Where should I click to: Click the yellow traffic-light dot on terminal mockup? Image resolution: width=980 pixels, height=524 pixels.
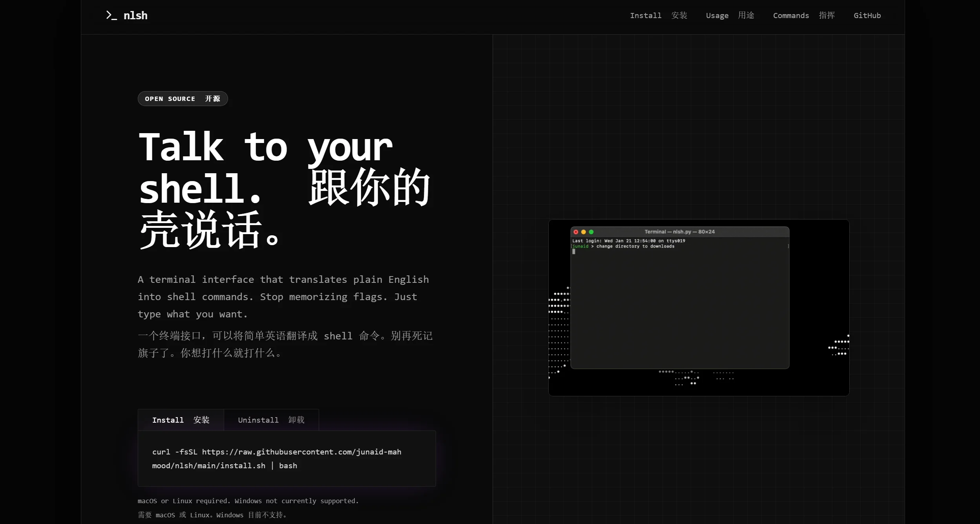(x=584, y=232)
